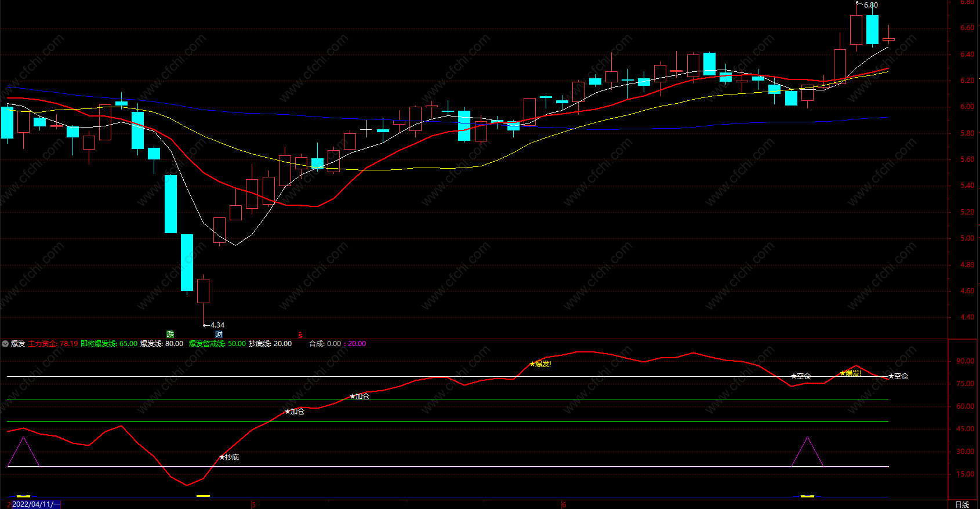The image size is (980, 509).
Task: Select the 爆发警戒线: 50.00 legend value
Action: [217, 344]
